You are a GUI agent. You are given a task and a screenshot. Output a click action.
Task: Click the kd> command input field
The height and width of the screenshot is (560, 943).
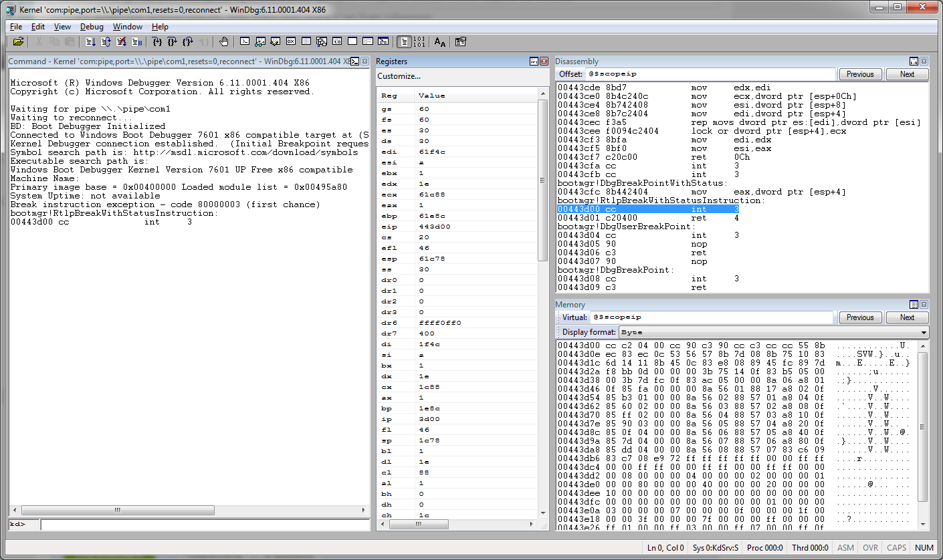tap(205, 525)
